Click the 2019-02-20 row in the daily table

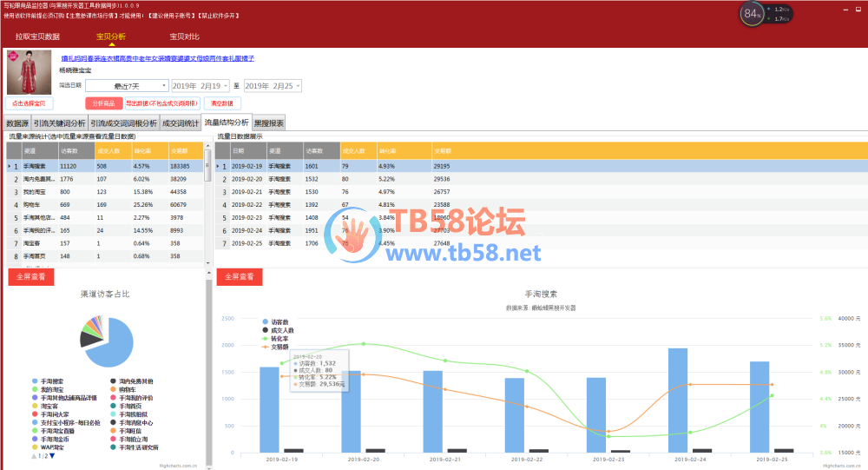[542, 179]
